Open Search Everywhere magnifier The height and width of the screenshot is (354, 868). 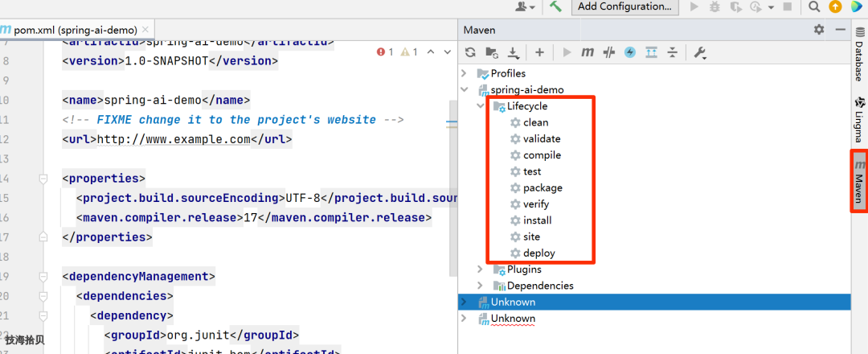(813, 6)
